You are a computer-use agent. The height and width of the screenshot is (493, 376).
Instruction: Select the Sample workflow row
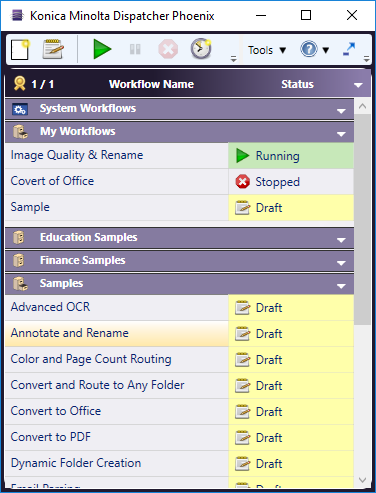(x=117, y=207)
